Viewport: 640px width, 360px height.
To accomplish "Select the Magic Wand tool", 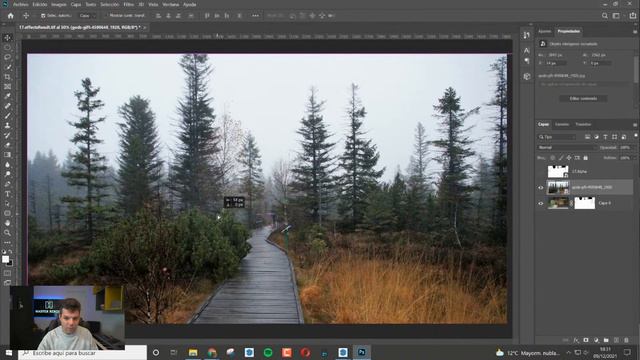I will click(x=7, y=67).
